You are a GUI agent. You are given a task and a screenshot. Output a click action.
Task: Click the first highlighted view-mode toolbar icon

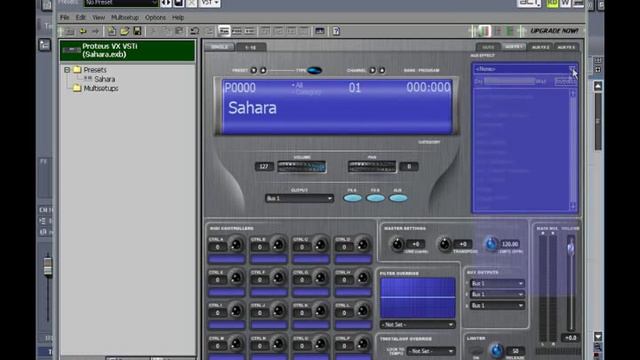coord(224,31)
